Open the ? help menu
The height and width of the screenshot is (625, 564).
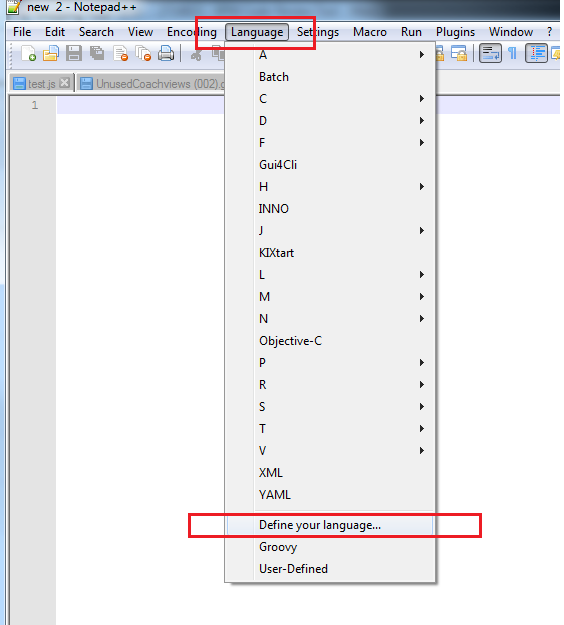(x=549, y=32)
